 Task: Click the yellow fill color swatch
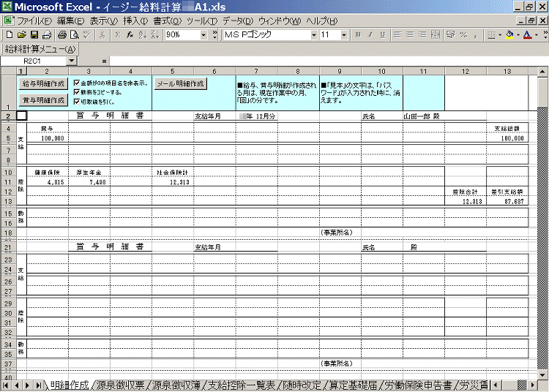509,34
